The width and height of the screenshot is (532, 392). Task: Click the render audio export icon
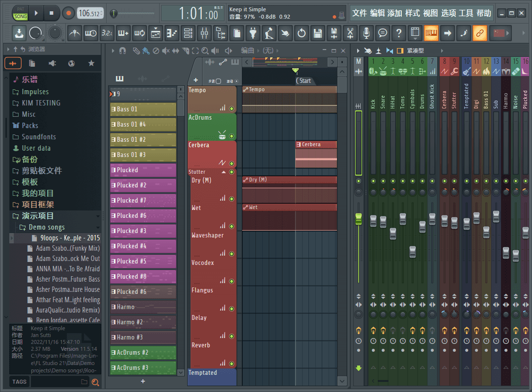[334, 33]
